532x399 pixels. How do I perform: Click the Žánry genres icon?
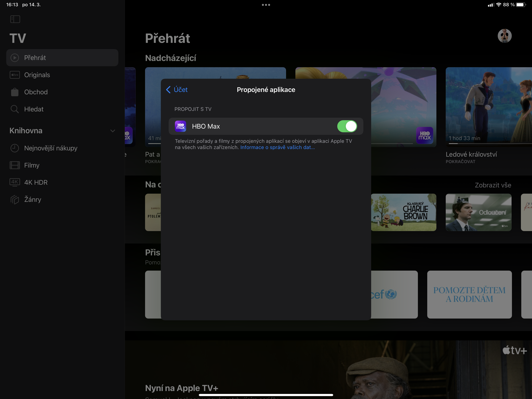point(15,199)
